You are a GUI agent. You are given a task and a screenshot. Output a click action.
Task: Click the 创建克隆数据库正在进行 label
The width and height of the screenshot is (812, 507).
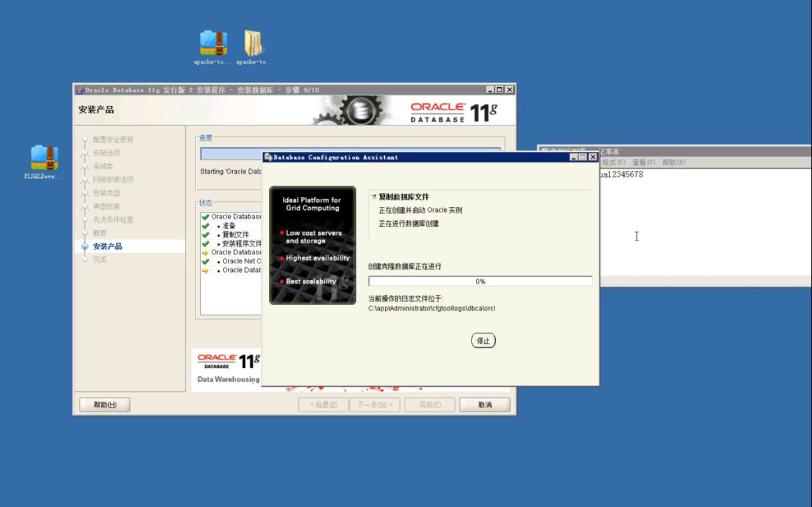[x=404, y=266]
